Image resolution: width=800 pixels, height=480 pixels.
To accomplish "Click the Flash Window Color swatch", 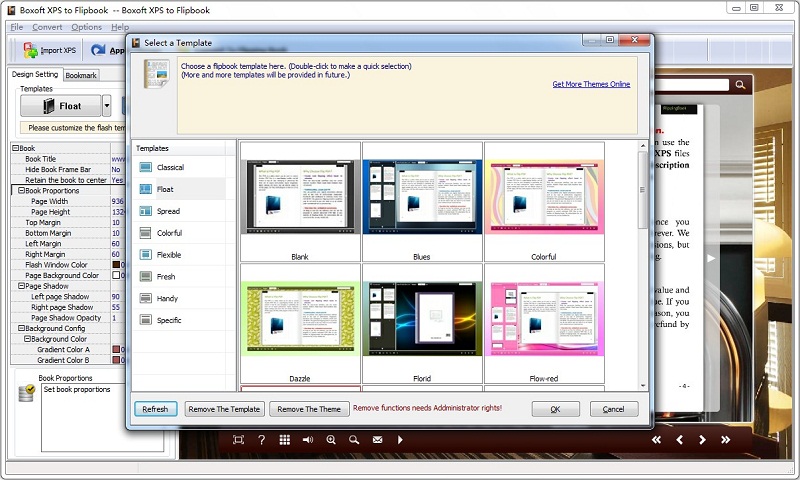I will coord(116,265).
